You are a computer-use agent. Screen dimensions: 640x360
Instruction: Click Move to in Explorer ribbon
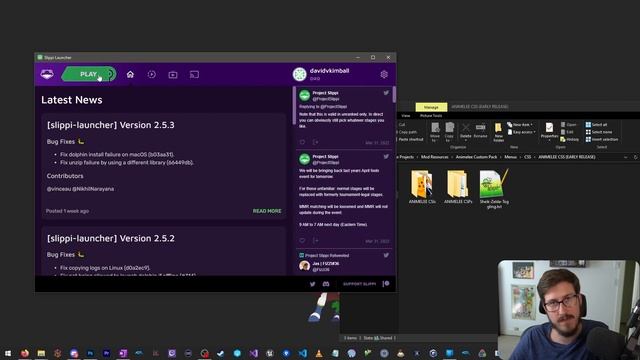pyautogui.click(x=435, y=132)
